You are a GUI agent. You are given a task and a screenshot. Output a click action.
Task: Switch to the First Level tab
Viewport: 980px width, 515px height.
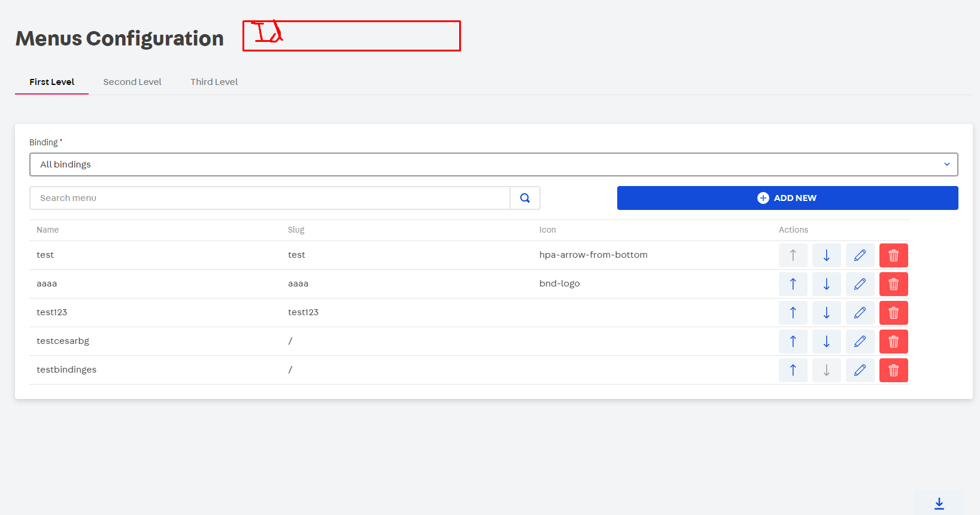(x=52, y=82)
